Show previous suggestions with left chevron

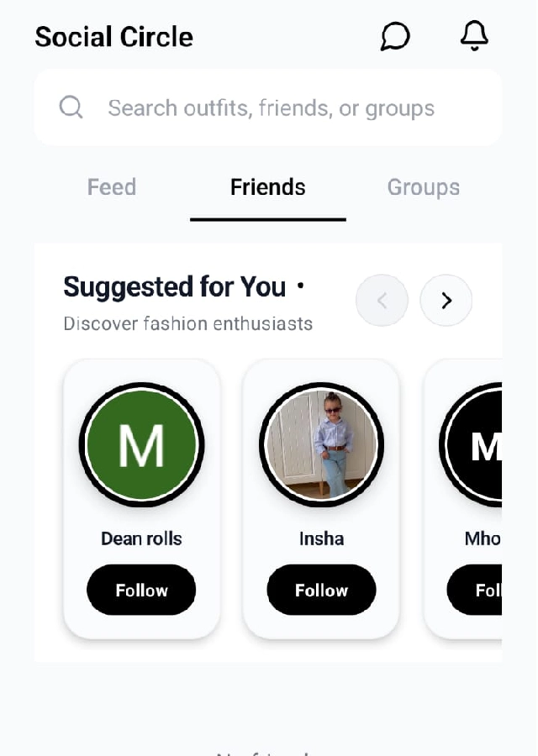382,300
